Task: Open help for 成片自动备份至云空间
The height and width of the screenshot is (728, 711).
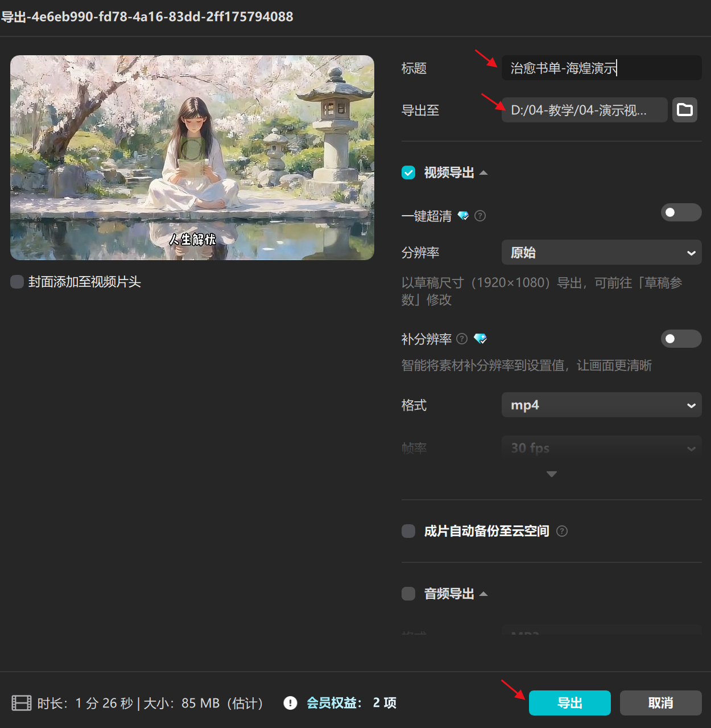Action: pos(561,531)
